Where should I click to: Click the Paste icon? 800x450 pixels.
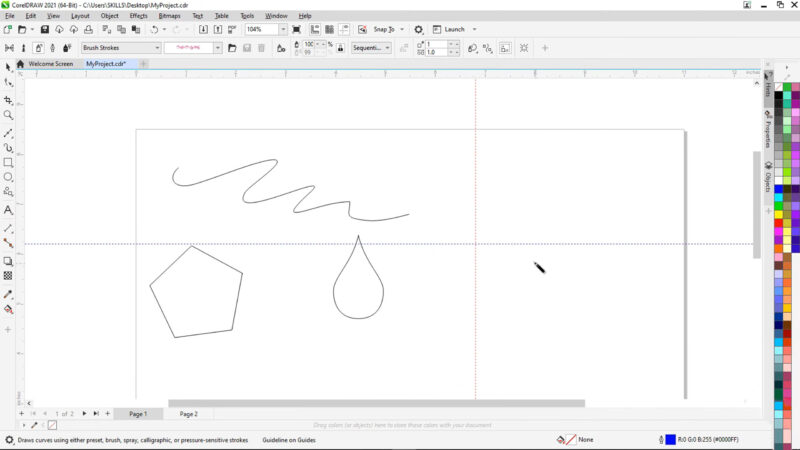tap(136, 30)
